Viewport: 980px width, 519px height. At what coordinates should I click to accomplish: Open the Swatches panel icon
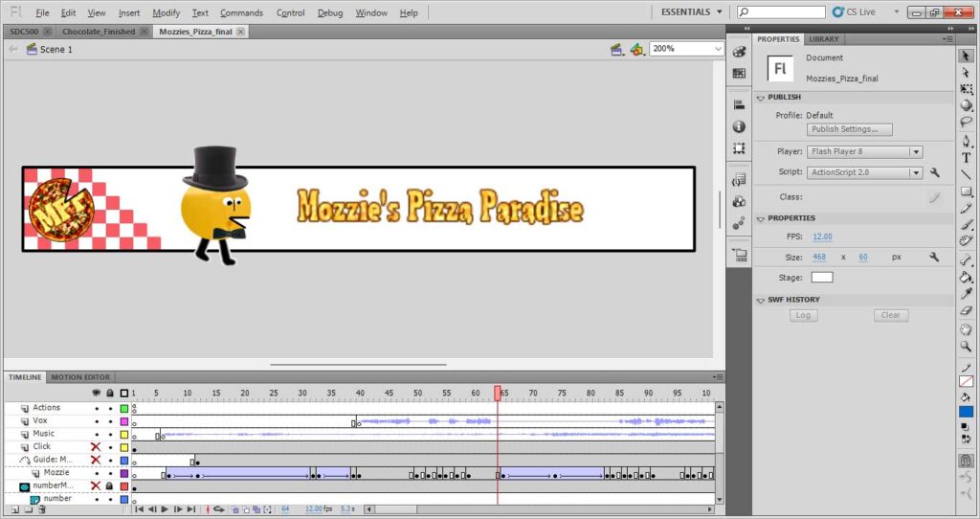coord(739,73)
